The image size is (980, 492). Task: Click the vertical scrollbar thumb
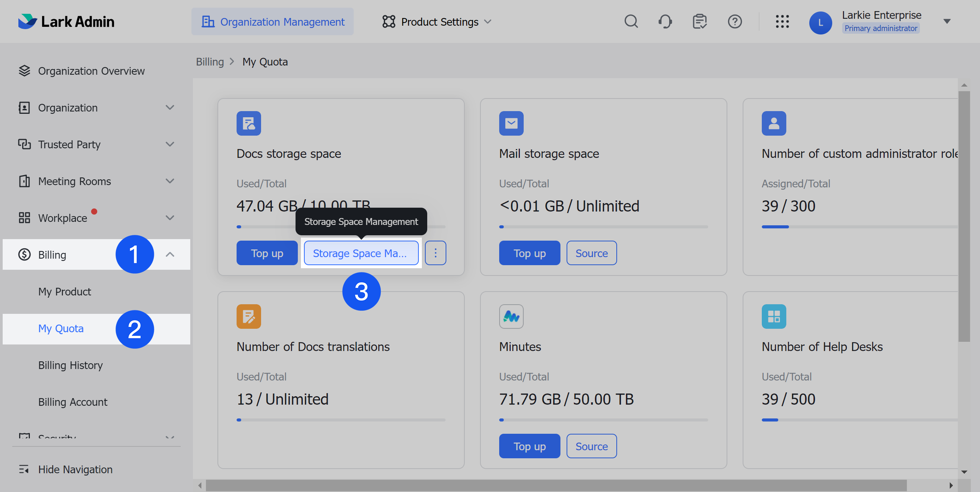[964, 216]
